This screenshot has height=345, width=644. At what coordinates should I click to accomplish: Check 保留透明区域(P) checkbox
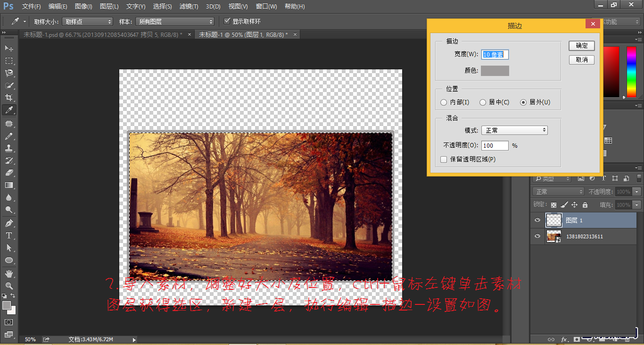(x=444, y=160)
